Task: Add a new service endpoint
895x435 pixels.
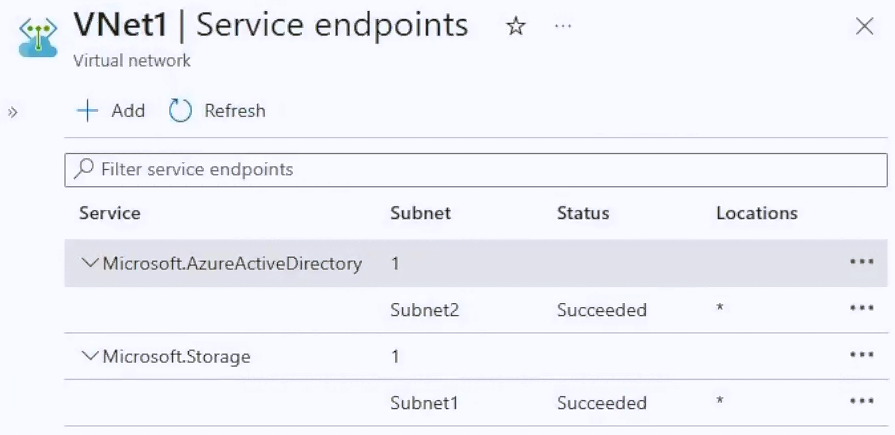Action: pos(111,110)
